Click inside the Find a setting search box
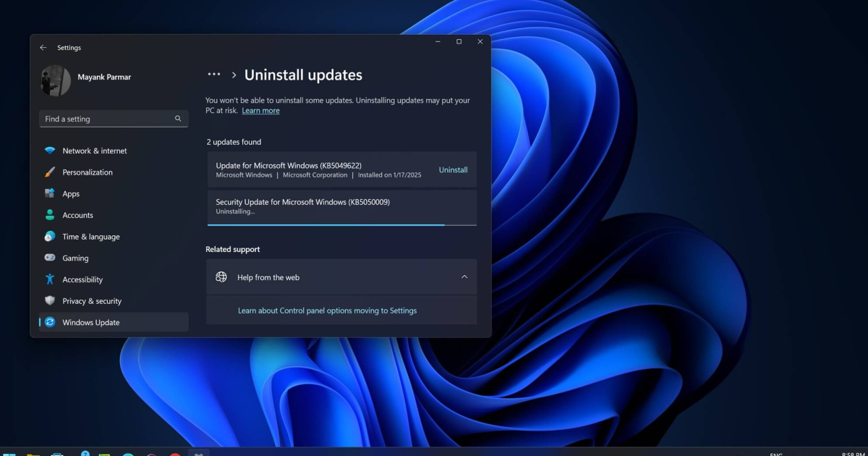The width and height of the screenshot is (868, 456). [x=107, y=119]
